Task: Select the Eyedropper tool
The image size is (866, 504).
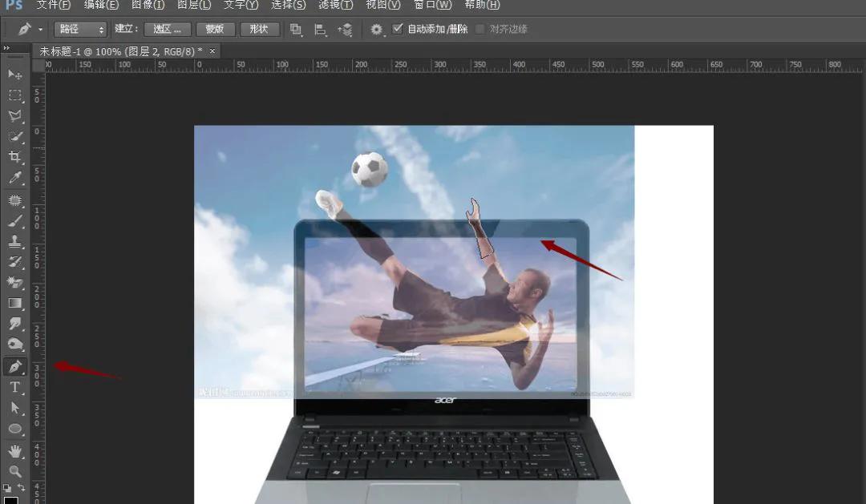Action: click(x=14, y=178)
